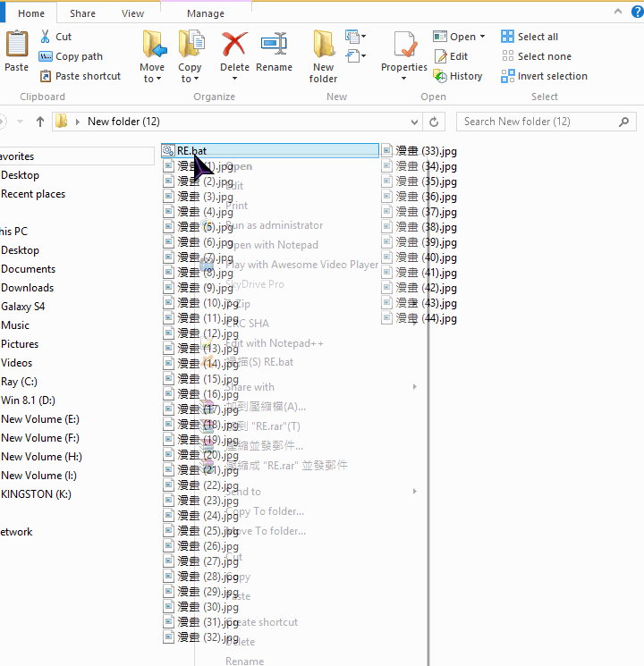
Task: Click the Select none icon
Action: click(507, 56)
